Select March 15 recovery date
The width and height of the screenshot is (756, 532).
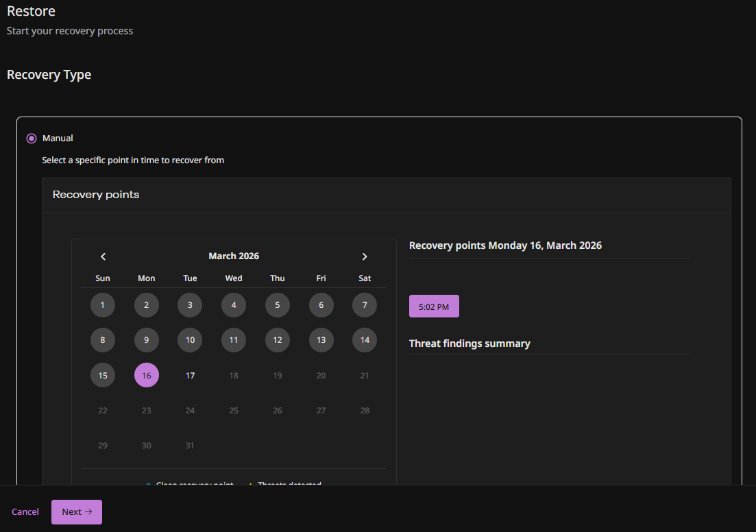tap(103, 375)
